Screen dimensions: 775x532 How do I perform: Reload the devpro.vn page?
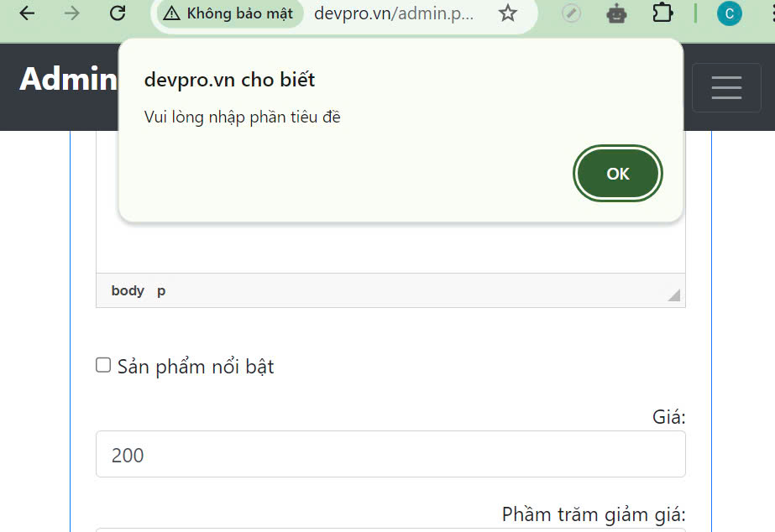pyautogui.click(x=118, y=13)
